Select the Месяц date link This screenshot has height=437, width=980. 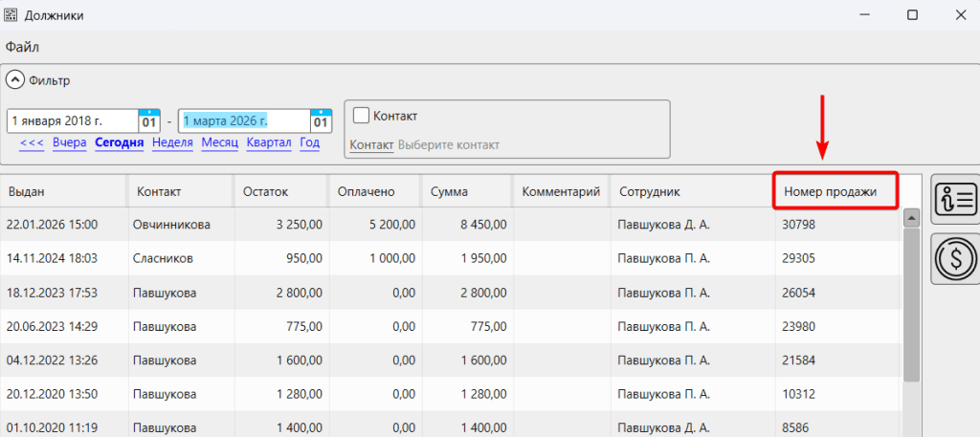(x=220, y=142)
